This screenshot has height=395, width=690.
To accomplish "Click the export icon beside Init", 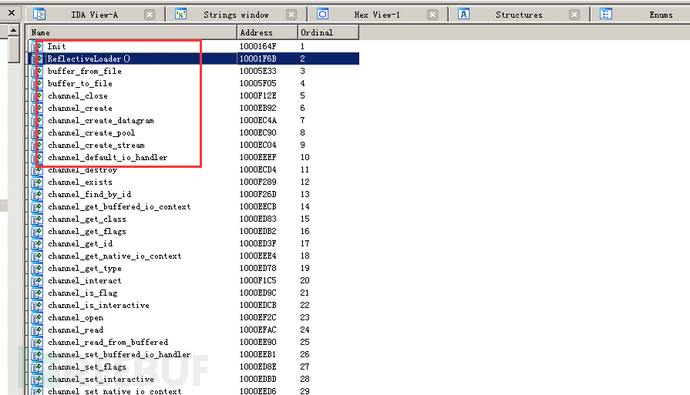I will (x=37, y=46).
